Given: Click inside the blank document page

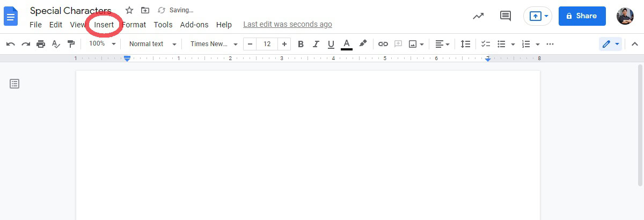Looking at the screenshot, I should point(308,145).
